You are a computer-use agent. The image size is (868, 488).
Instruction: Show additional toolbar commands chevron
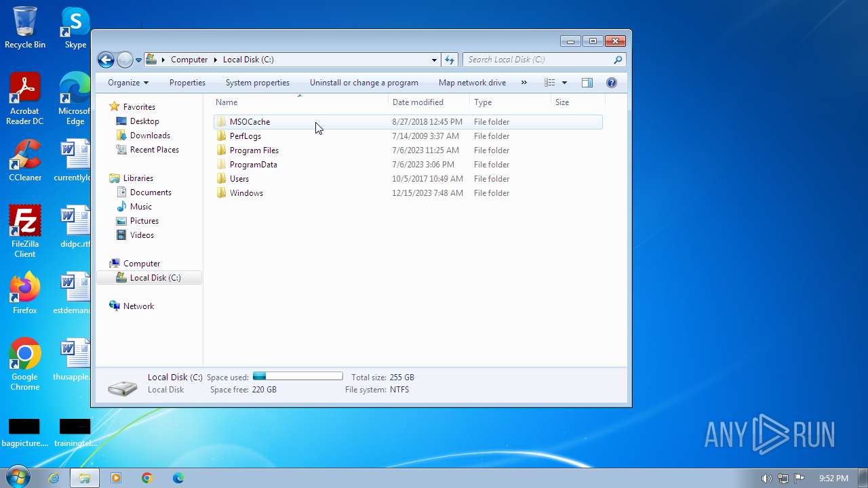[x=524, y=83]
